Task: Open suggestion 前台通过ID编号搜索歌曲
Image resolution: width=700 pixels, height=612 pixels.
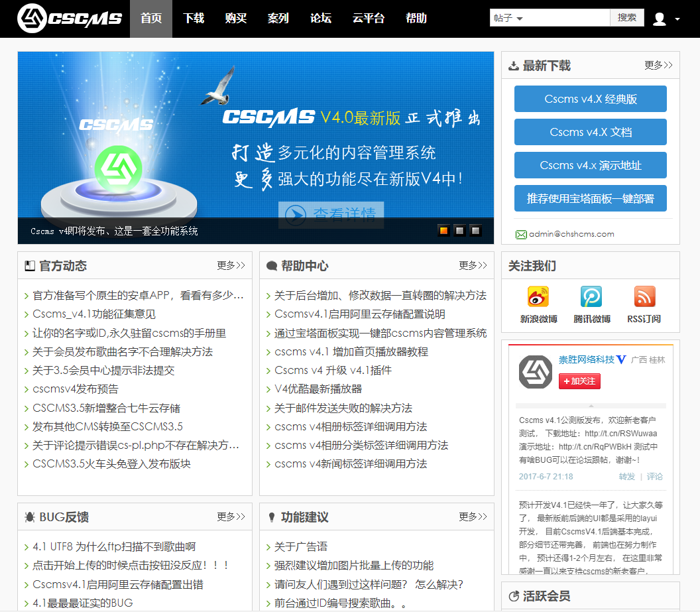Action: coord(340,603)
